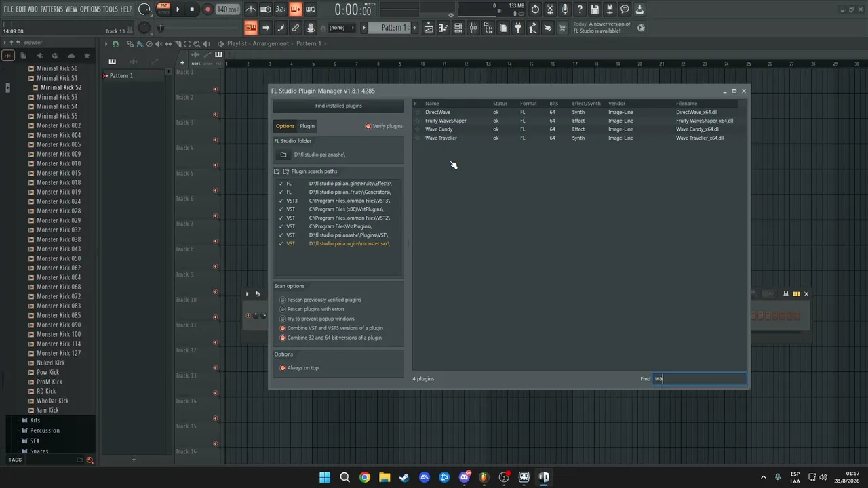Open the Playlist menu arrow
The image size is (868, 488).
click(x=106, y=43)
